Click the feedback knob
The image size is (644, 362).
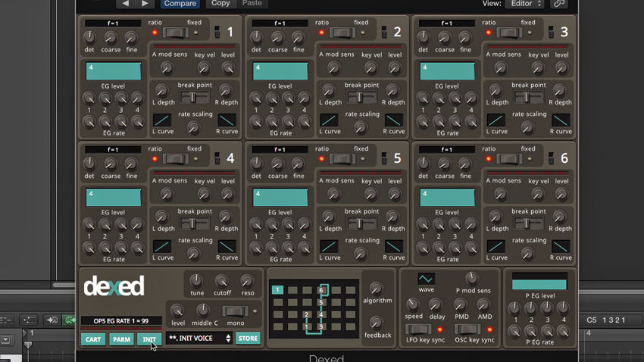[x=376, y=323]
